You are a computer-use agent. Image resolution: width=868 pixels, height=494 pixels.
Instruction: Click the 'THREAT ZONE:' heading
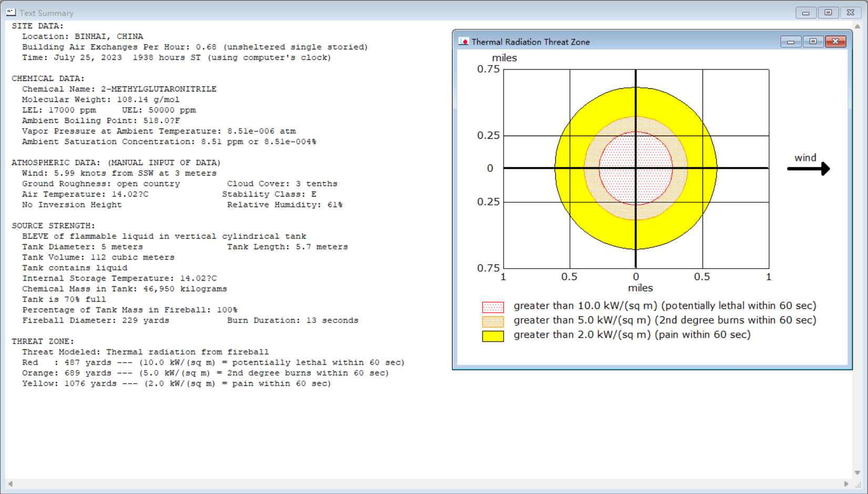click(x=43, y=342)
